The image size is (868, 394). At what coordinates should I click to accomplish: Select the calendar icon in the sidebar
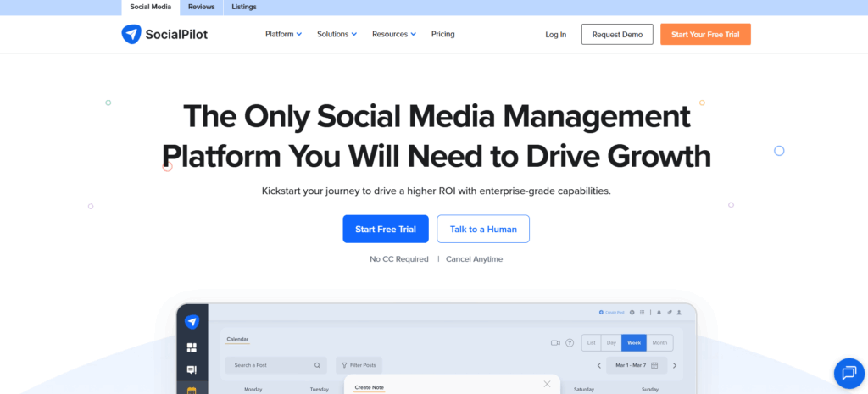(x=192, y=390)
